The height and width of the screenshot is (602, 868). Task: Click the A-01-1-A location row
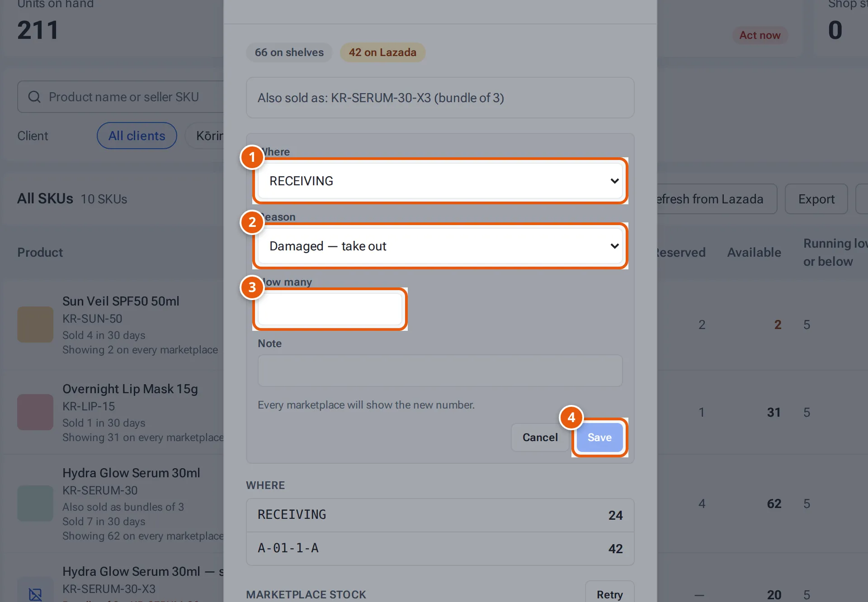pos(440,549)
